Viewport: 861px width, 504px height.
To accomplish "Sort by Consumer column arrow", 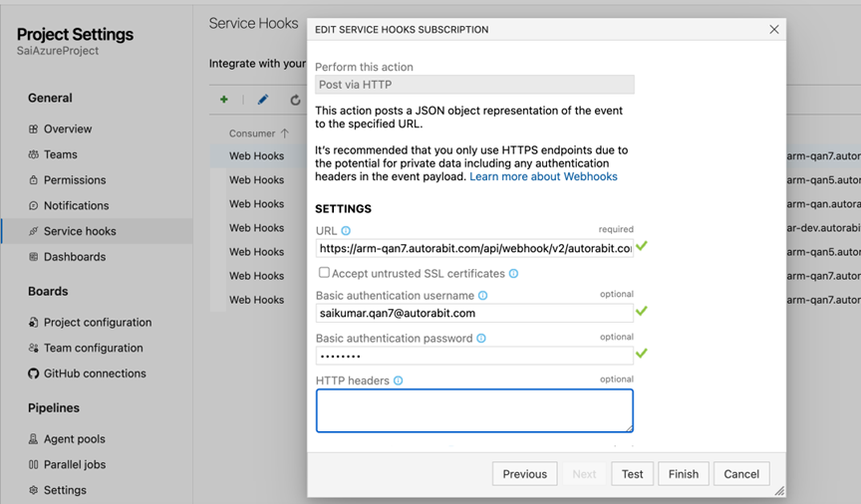I will (284, 133).
